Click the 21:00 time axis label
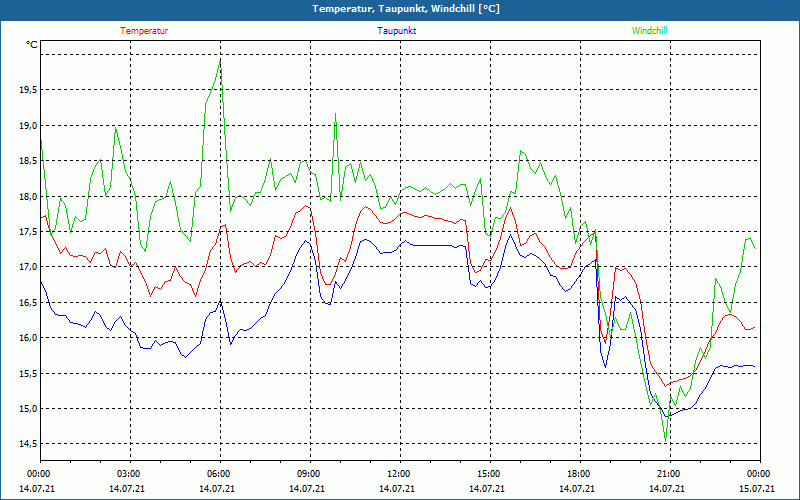This screenshot has height=500, width=800. point(667,474)
